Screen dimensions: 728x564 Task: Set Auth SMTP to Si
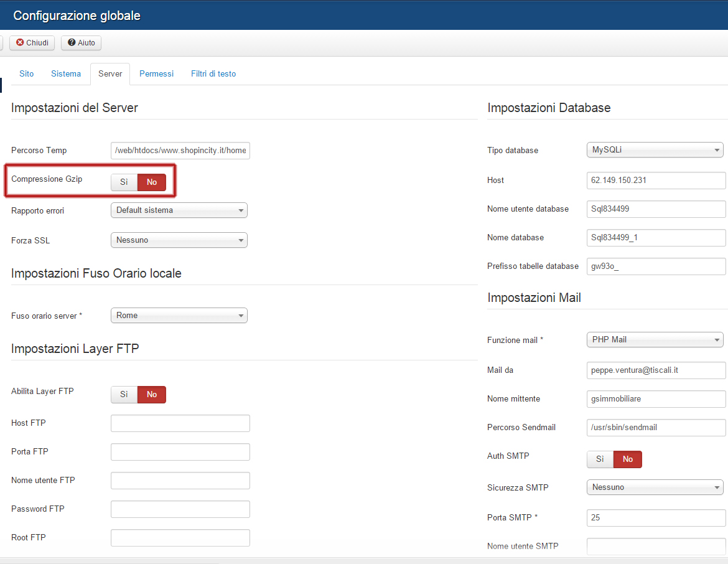[600, 459]
